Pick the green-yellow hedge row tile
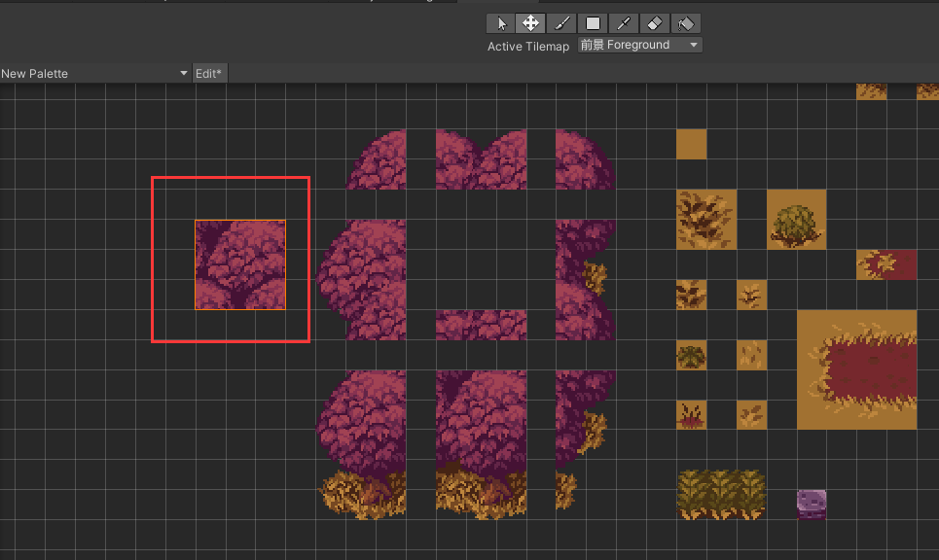 coord(721,495)
